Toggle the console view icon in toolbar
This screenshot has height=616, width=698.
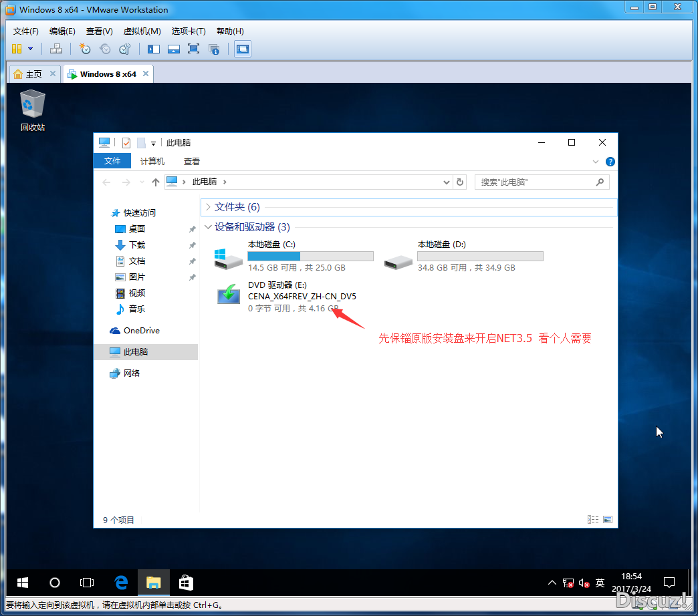click(x=243, y=49)
